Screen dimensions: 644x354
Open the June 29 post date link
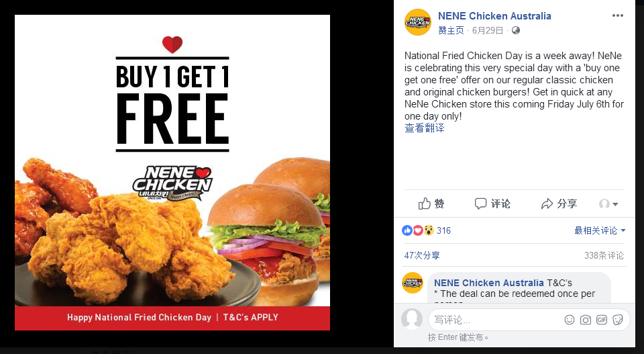[x=488, y=30]
